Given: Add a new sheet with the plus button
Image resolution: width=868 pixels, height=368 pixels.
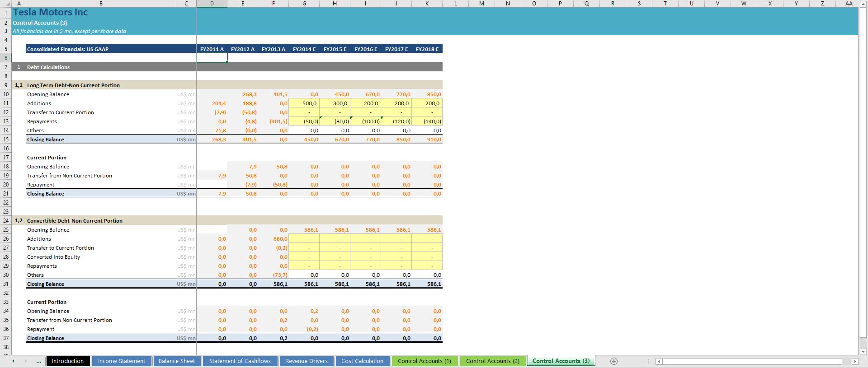Looking at the screenshot, I should click(x=613, y=361).
